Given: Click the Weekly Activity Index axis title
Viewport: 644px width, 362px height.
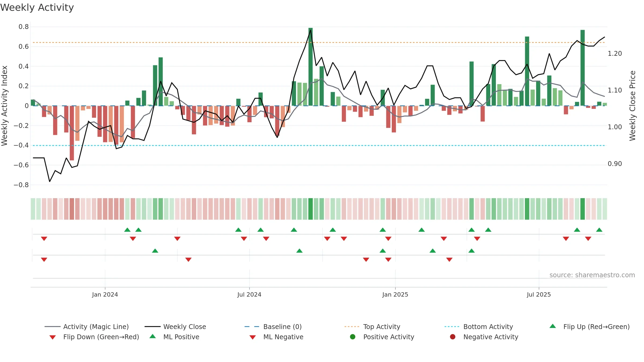Looking at the screenshot, I should pyautogui.click(x=4, y=106).
